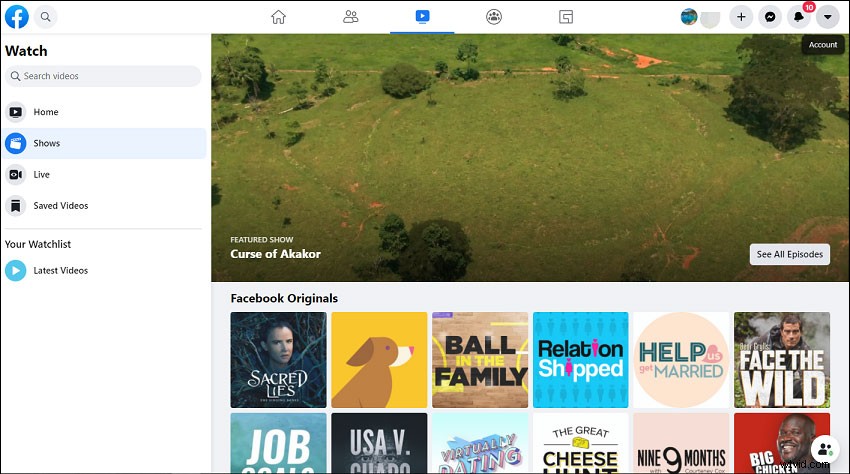Click in the Search videos field

[x=103, y=76]
